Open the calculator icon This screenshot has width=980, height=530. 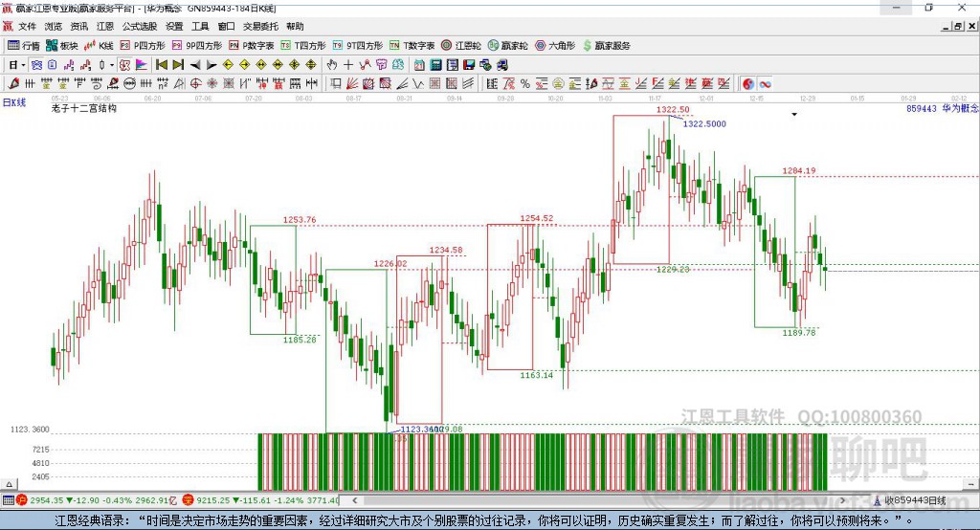pyautogui.click(x=435, y=65)
